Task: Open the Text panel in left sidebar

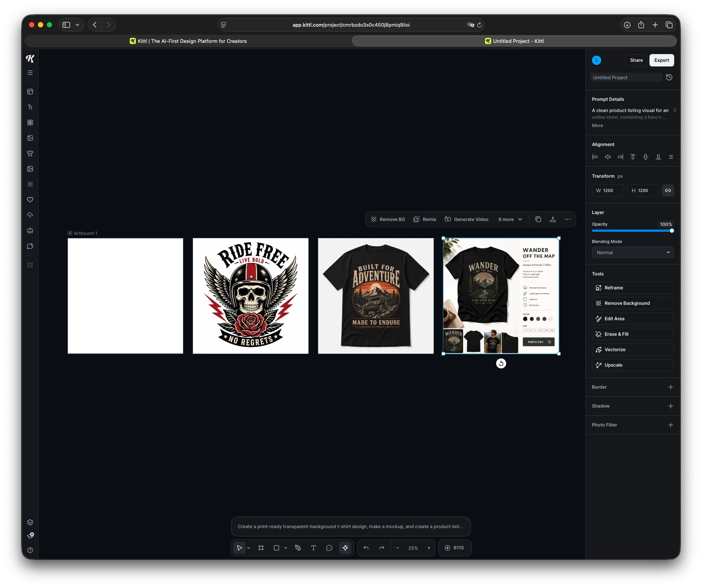Action: [30, 107]
